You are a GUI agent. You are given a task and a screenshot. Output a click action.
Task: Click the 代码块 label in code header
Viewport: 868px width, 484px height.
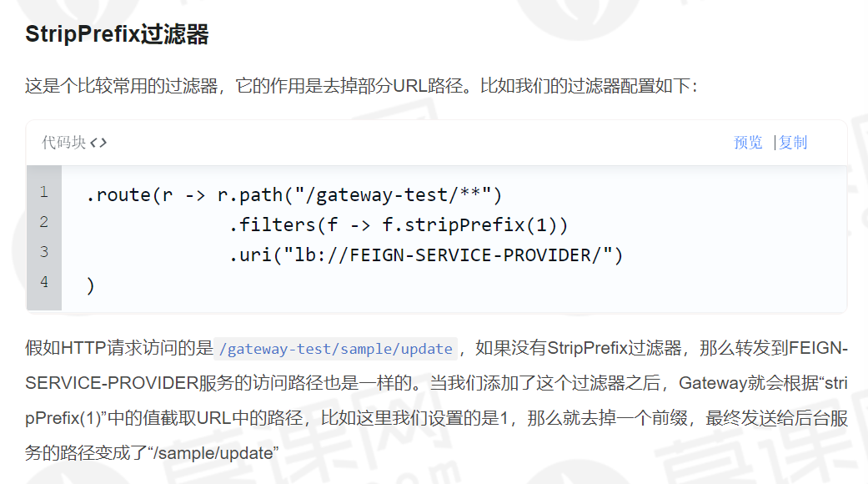click(63, 143)
